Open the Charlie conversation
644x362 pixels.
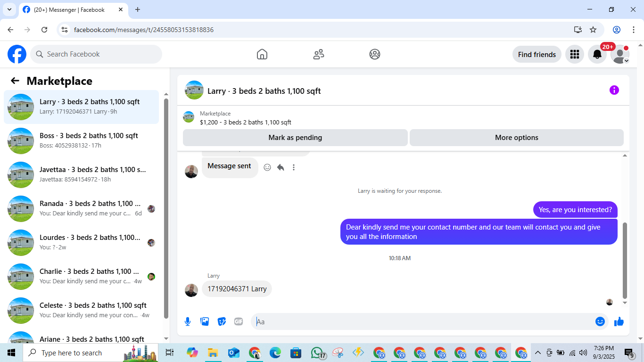82,277
